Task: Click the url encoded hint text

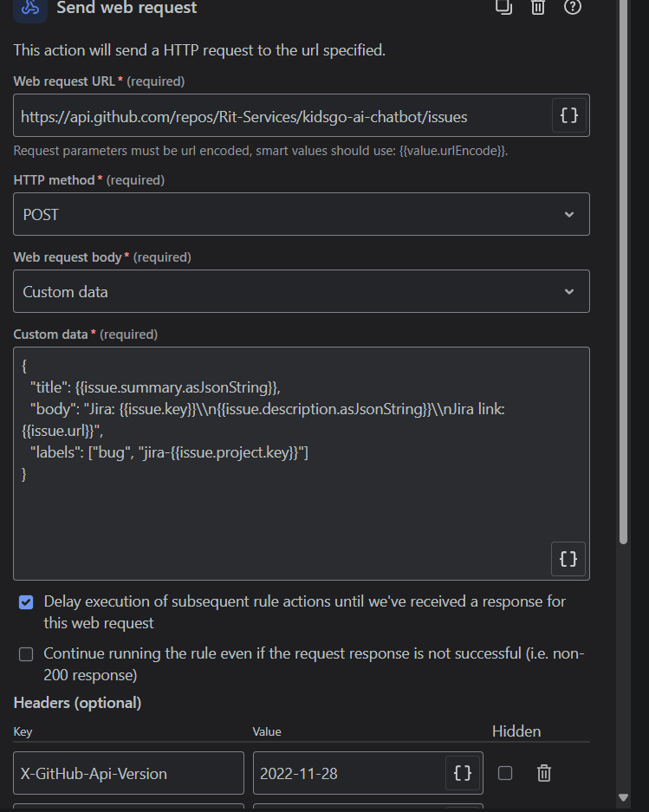Action: (x=261, y=151)
